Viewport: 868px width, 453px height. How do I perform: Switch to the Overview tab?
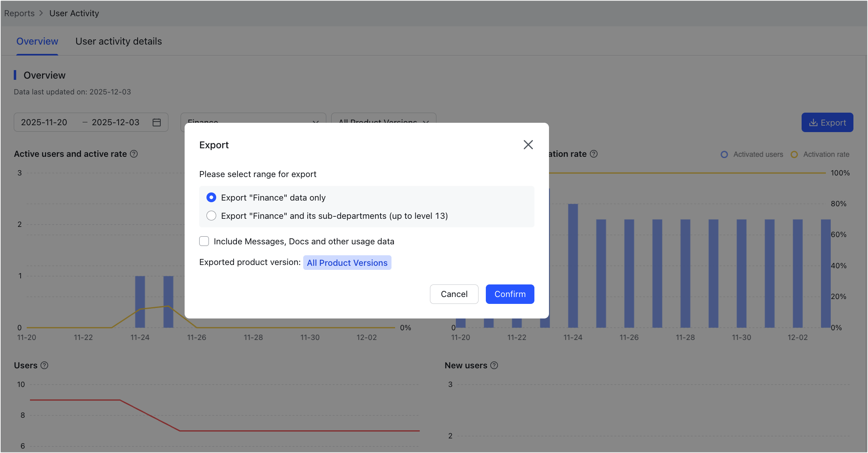(37, 41)
